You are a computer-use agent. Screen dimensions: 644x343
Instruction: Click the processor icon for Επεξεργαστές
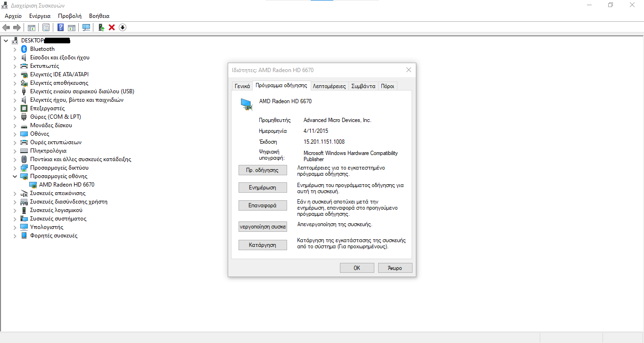[24, 108]
